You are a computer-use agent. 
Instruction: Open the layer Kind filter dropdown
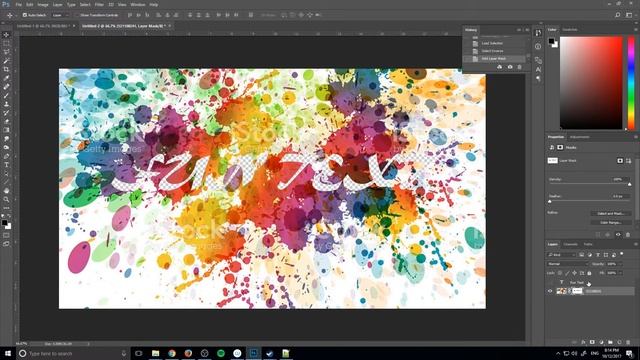[x=562, y=255]
